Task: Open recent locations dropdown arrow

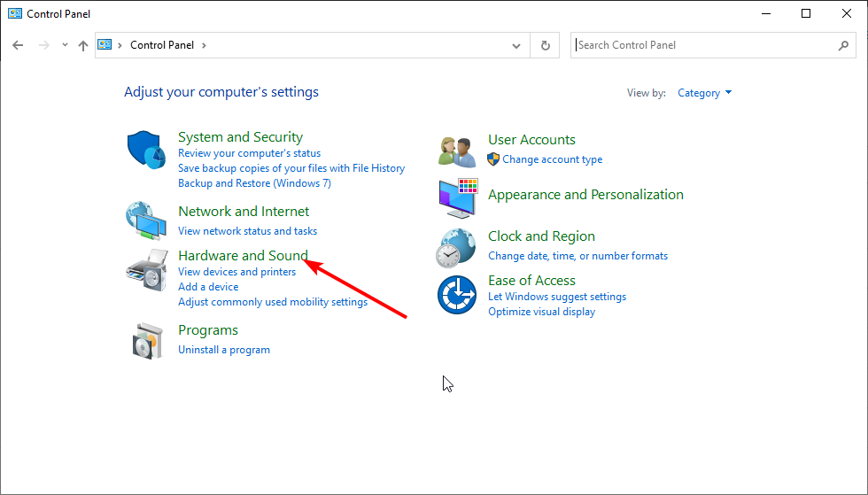Action: tap(65, 45)
